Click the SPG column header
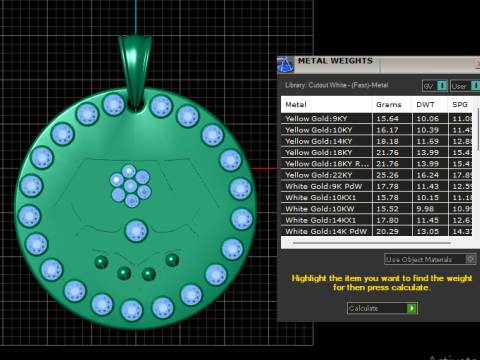Image resolution: width=480 pixels, height=360 pixels. [460, 105]
